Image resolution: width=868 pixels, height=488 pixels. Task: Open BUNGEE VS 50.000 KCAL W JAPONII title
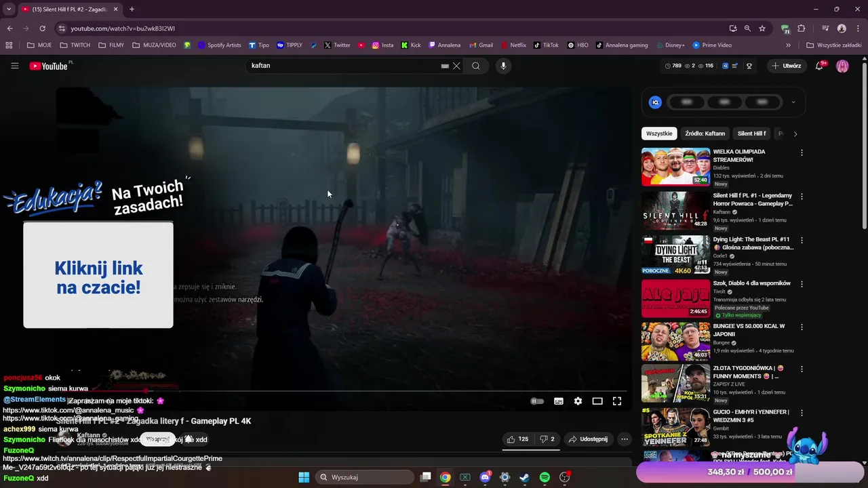coord(749,330)
